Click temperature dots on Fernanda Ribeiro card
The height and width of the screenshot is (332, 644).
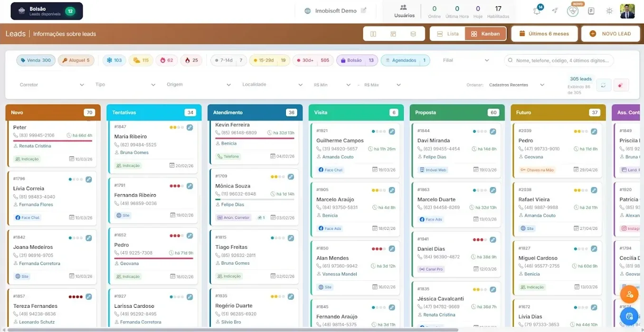pos(176,186)
